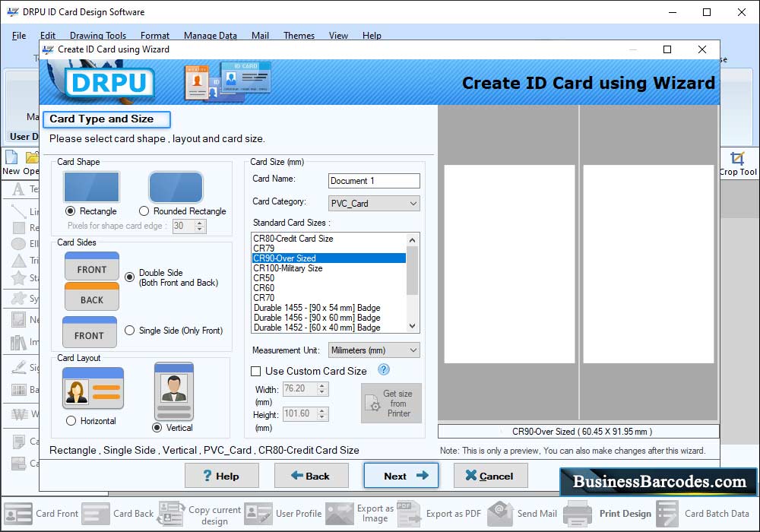Image resolution: width=760 pixels, height=532 pixels.
Task: Select Durable 1452 [60 x 40 mm] Badge
Action: tap(328, 328)
